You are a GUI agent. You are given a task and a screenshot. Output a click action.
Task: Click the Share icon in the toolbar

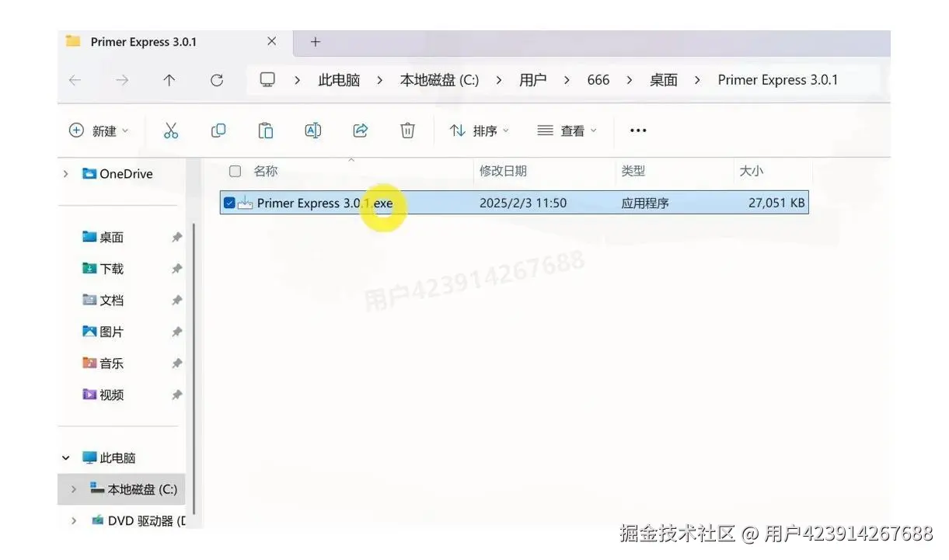pyautogui.click(x=360, y=130)
